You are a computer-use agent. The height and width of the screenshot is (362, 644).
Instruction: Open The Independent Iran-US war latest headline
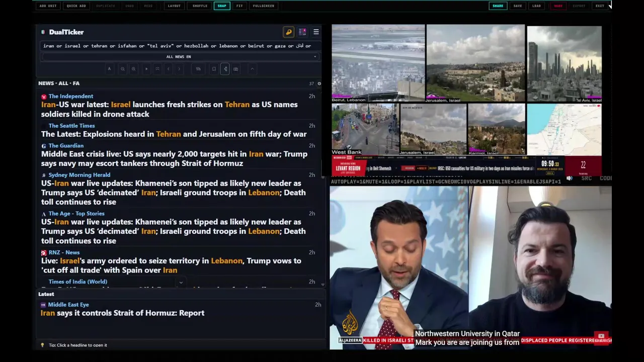click(169, 110)
